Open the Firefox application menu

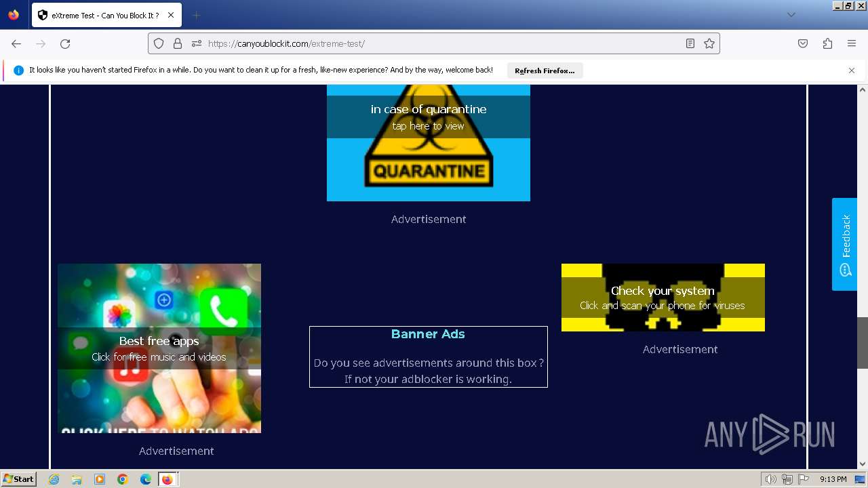coord(852,43)
